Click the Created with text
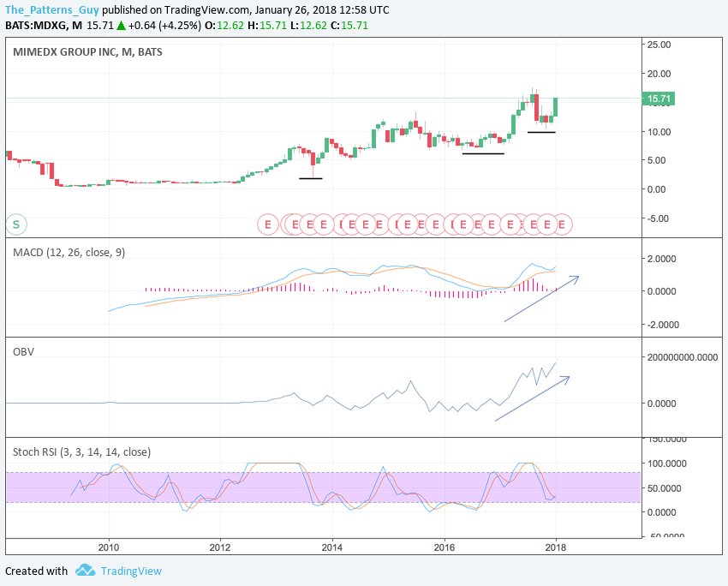This screenshot has height=586, width=728. coord(36,571)
